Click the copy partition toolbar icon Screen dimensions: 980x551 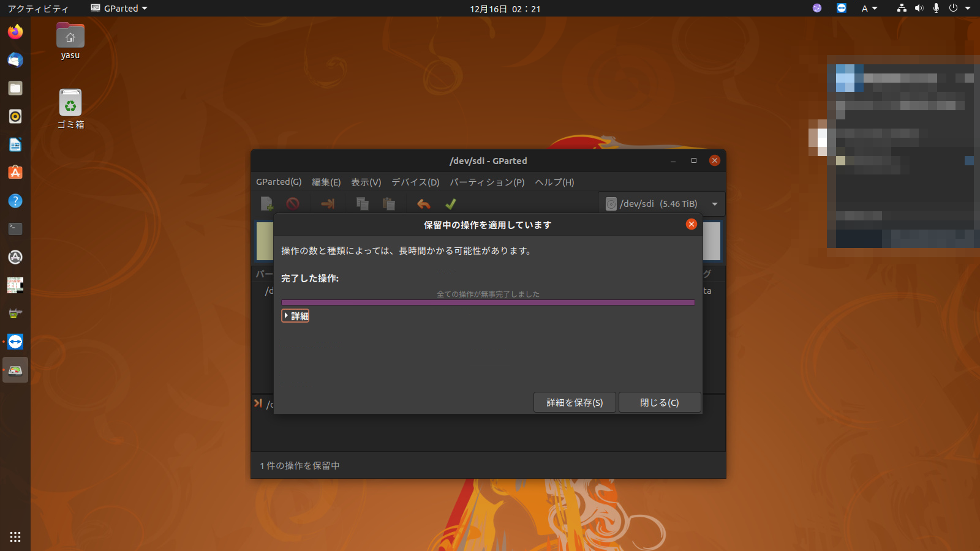(x=363, y=204)
